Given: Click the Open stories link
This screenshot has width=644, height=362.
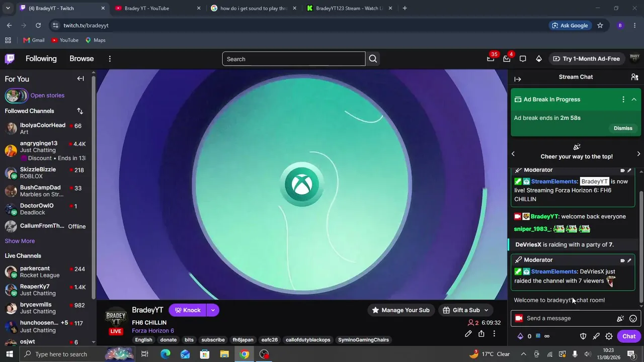Looking at the screenshot, I should (x=47, y=96).
